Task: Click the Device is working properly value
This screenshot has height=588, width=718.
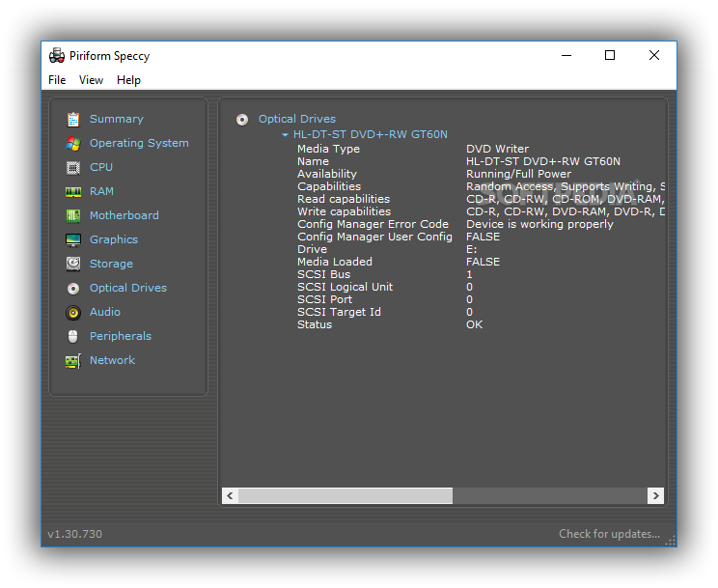Action: click(539, 224)
